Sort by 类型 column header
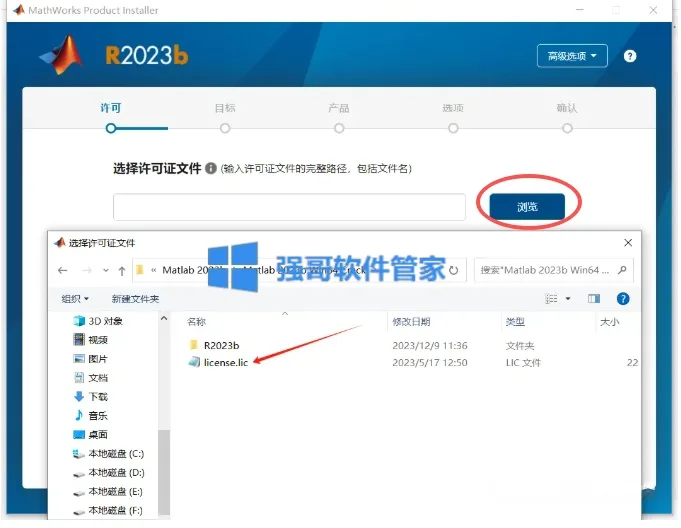 tap(515, 322)
